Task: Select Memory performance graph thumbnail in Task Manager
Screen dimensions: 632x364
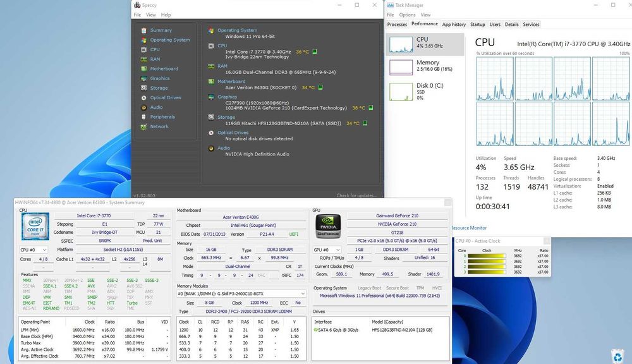Action: [401, 68]
